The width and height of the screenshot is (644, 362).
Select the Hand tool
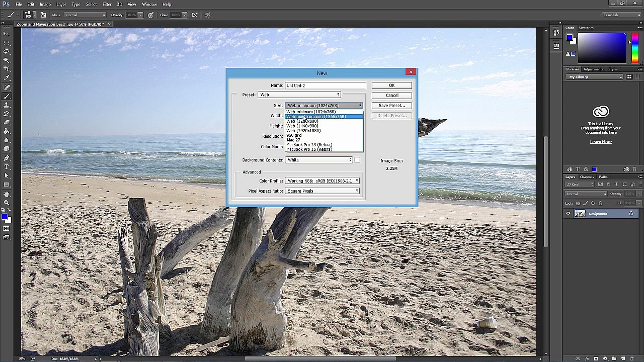pyautogui.click(x=6, y=194)
